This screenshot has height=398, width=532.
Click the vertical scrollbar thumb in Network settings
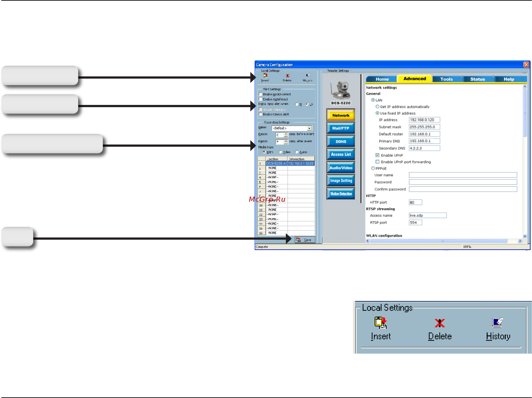click(525, 113)
